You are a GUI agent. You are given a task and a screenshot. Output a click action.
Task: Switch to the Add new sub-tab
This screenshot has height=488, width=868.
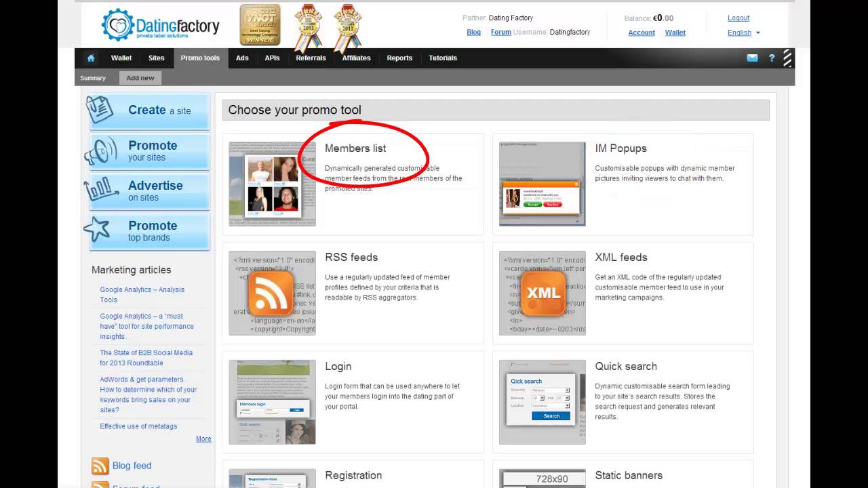(x=140, y=78)
